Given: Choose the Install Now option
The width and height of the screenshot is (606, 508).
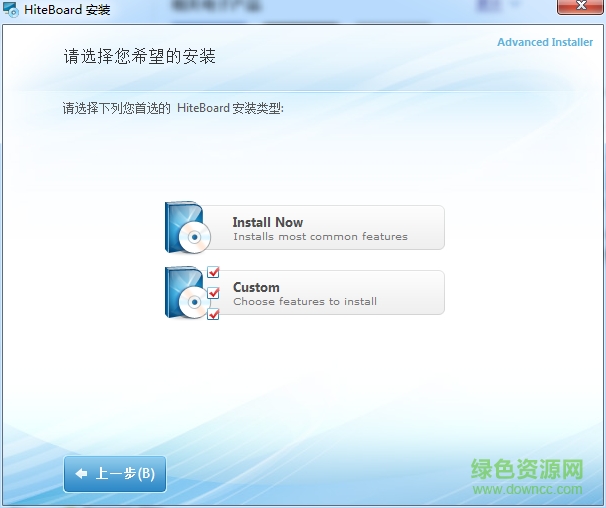Looking at the screenshot, I should coord(320,228).
